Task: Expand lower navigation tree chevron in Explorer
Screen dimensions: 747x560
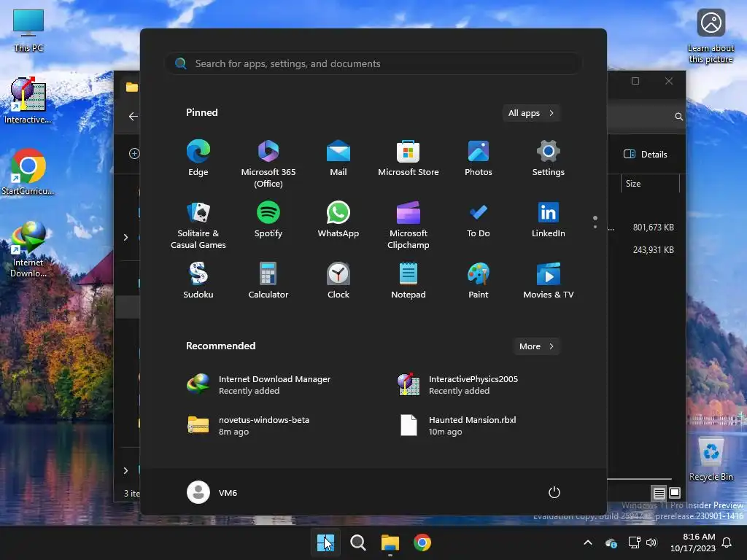Action: tap(125, 470)
